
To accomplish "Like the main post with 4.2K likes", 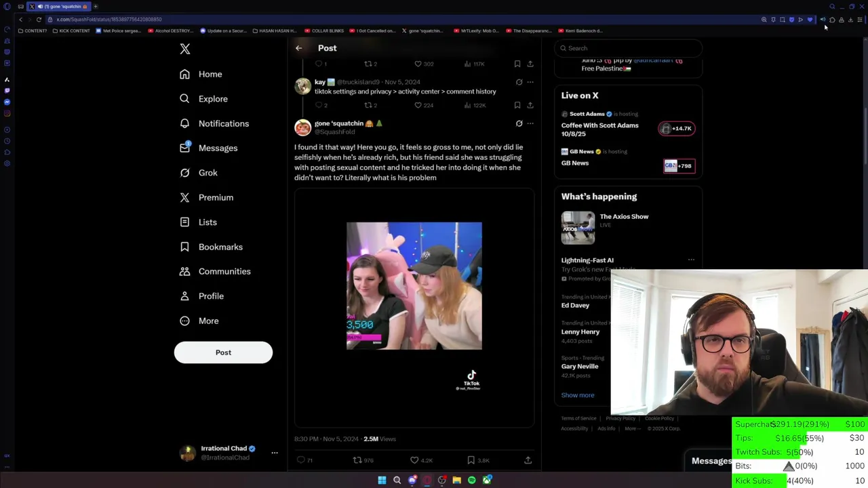I will coord(421,460).
